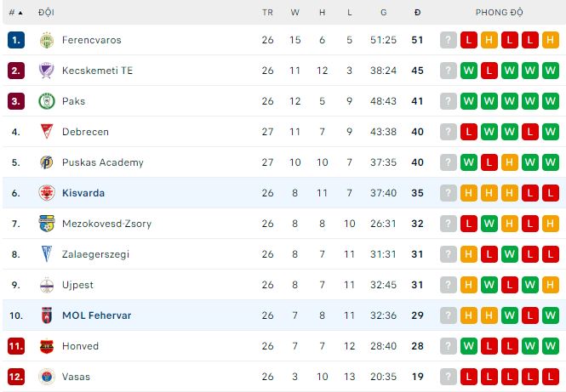Click the Đ points column header
The image size is (566, 392).
(417, 13)
